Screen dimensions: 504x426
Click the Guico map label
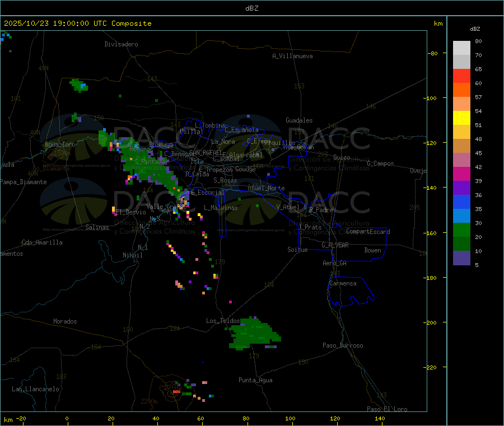(342, 157)
